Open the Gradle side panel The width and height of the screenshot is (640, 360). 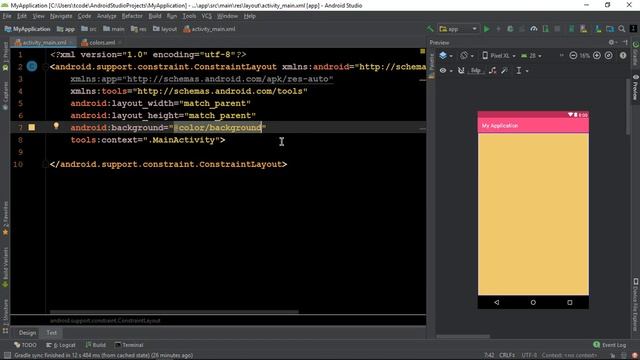click(636, 53)
